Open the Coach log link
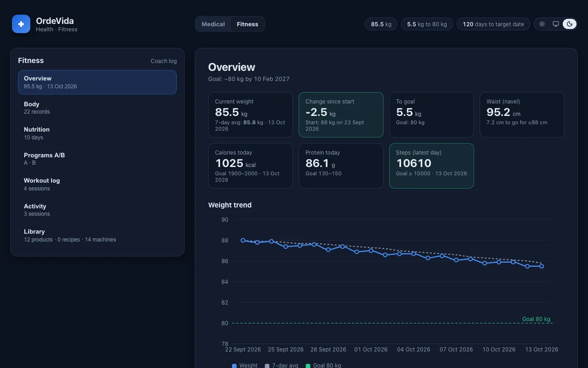The image size is (588, 368). coord(164,61)
